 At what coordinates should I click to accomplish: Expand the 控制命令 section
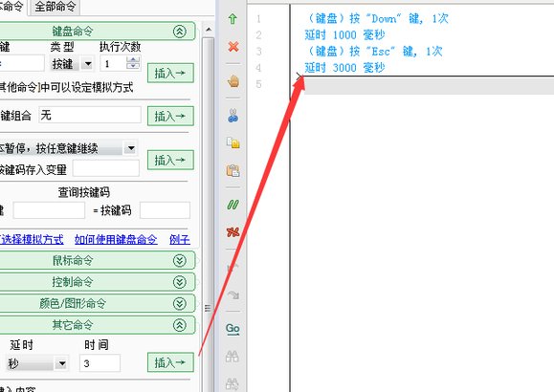click(180, 282)
